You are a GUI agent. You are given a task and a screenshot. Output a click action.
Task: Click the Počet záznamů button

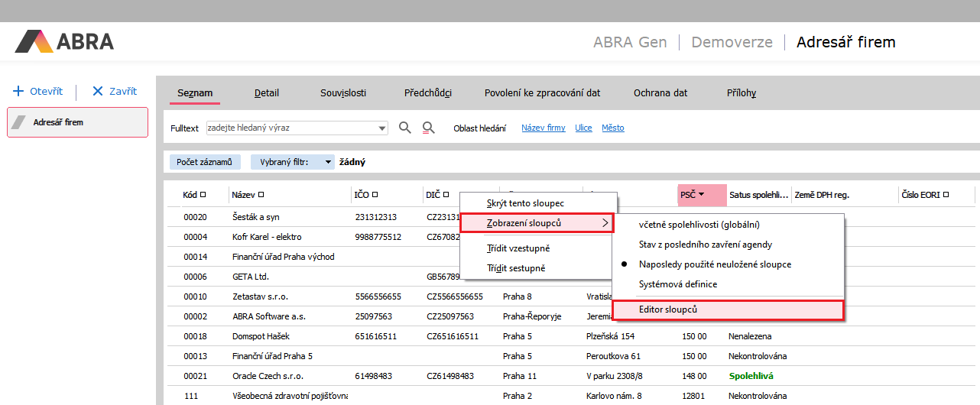pyautogui.click(x=203, y=162)
